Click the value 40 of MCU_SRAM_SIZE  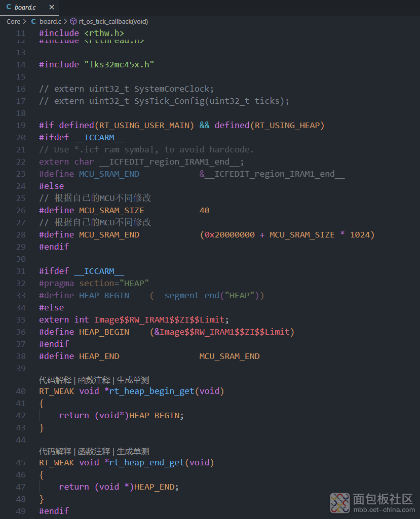coord(204,211)
